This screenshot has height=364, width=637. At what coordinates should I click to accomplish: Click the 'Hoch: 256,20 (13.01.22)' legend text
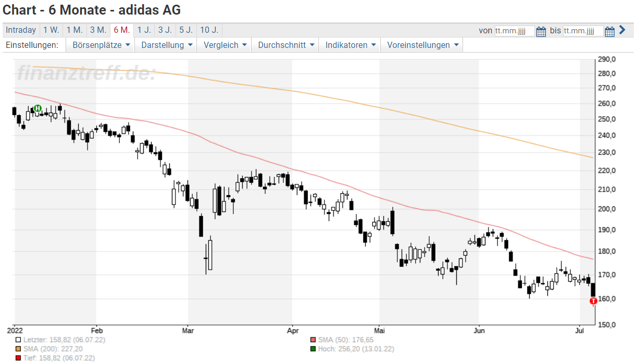click(x=356, y=349)
